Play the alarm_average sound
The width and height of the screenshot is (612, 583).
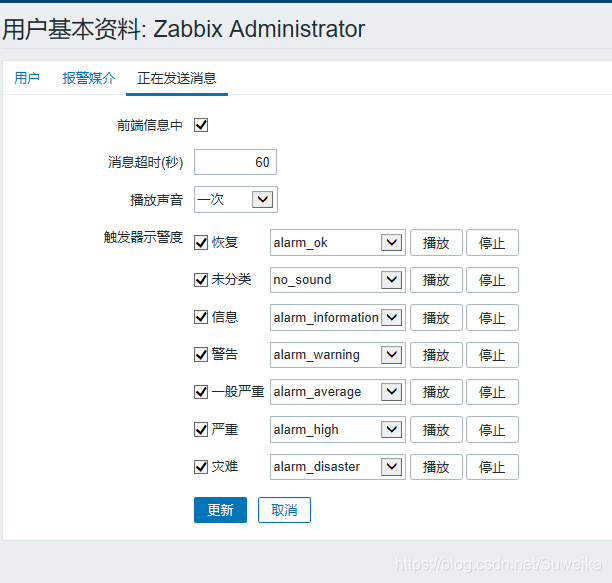[x=436, y=392]
